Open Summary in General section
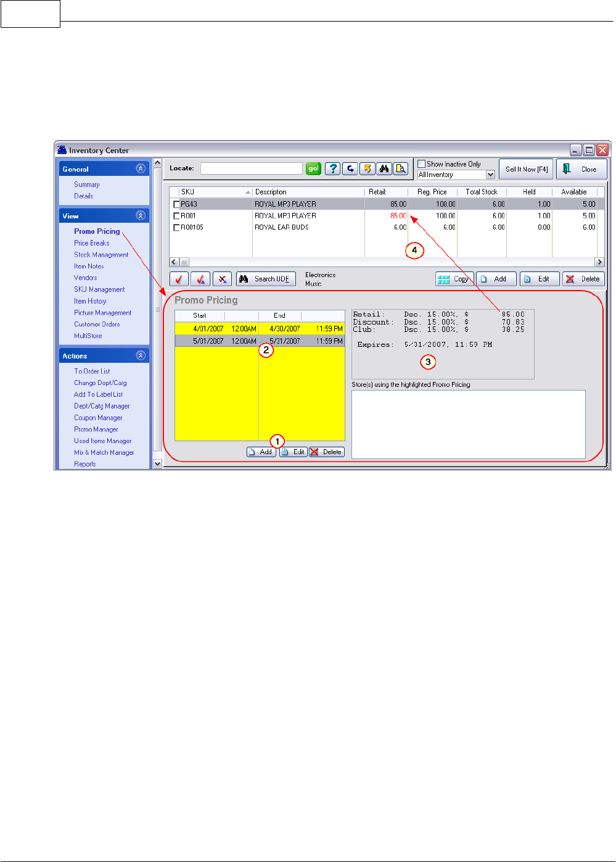Viewport: 616px width, 862px height. click(87, 184)
